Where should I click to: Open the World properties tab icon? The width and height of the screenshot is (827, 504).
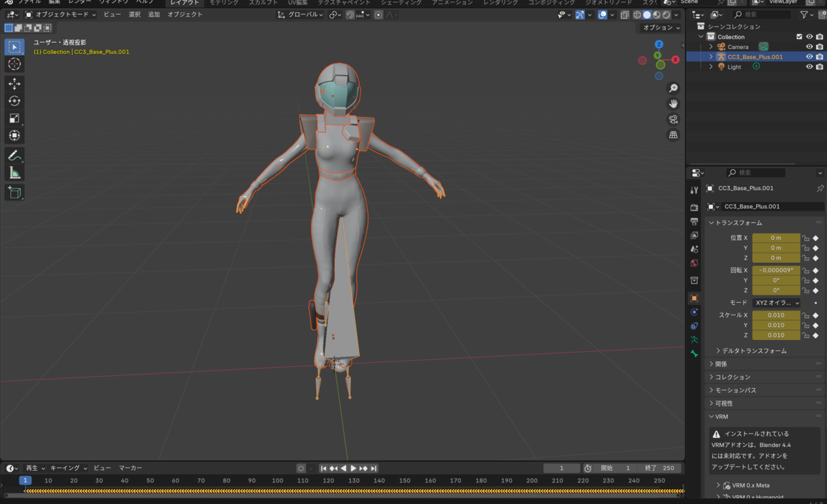coord(694,263)
